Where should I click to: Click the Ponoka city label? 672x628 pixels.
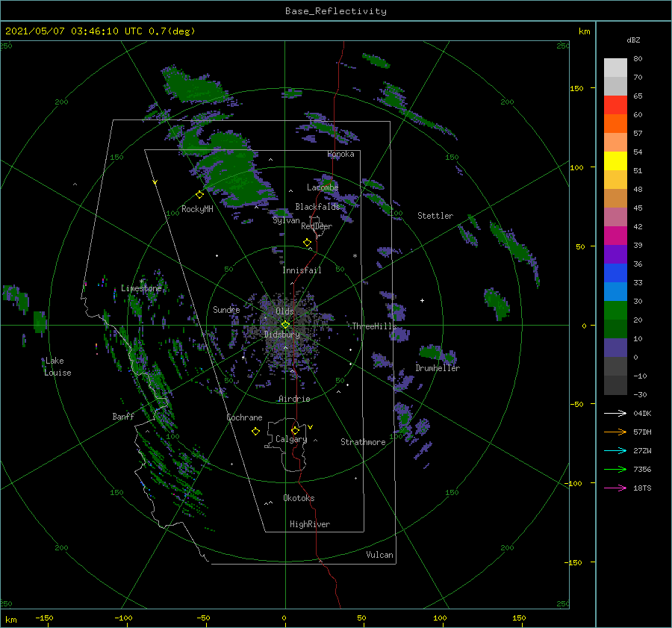point(340,154)
